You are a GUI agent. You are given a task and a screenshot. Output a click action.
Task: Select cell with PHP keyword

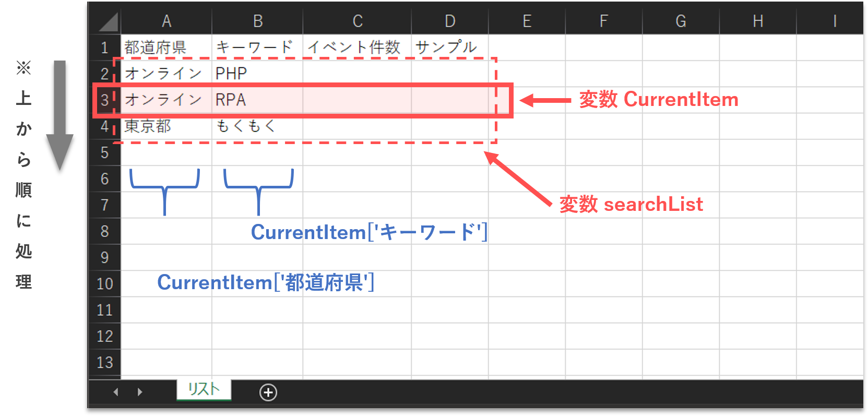(257, 74)
